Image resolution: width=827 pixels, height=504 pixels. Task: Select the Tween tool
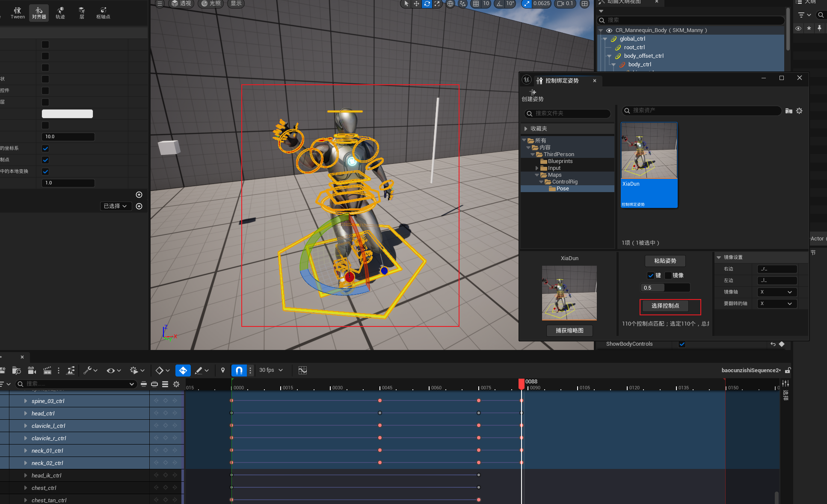point(18,13)
